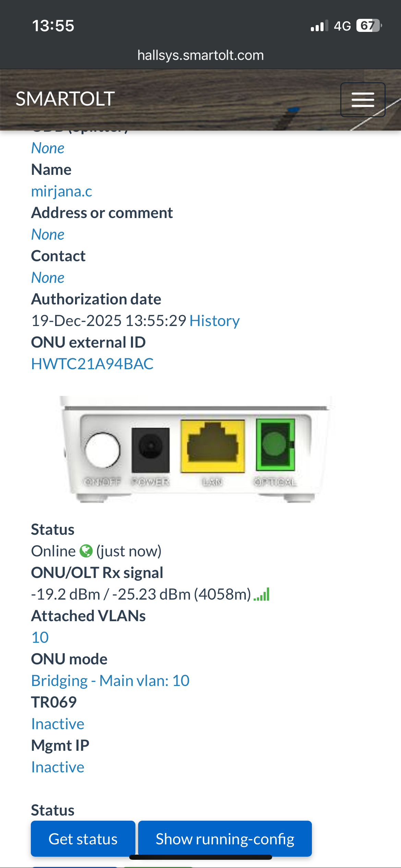Click Show running-config button
401x868 pixels.
(225, 839)
